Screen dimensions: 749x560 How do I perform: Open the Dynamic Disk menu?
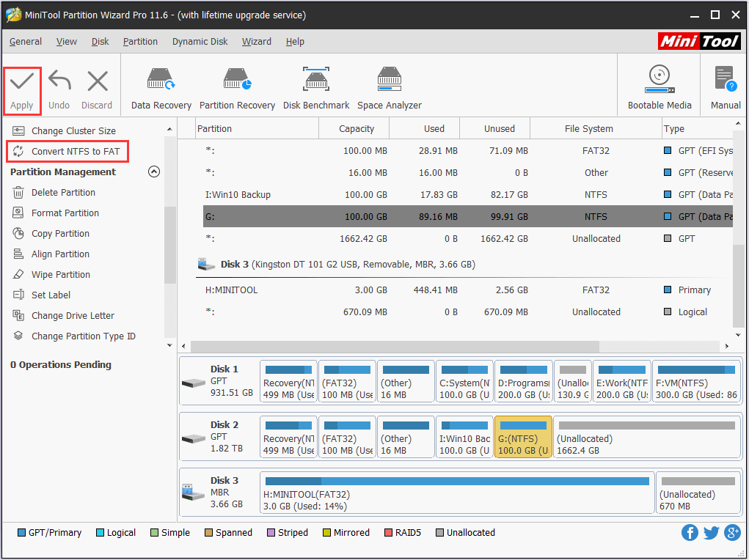(x=200, y=42)
